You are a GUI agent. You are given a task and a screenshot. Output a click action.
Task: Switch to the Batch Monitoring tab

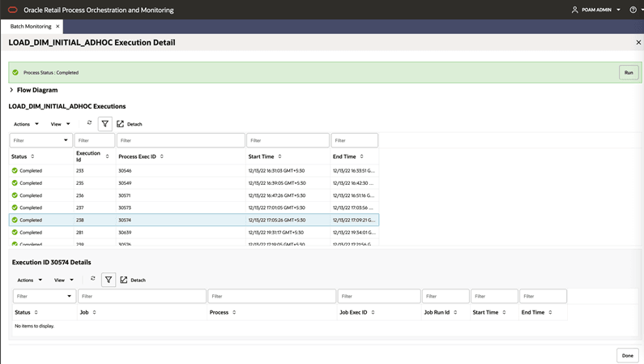(31, 26)
